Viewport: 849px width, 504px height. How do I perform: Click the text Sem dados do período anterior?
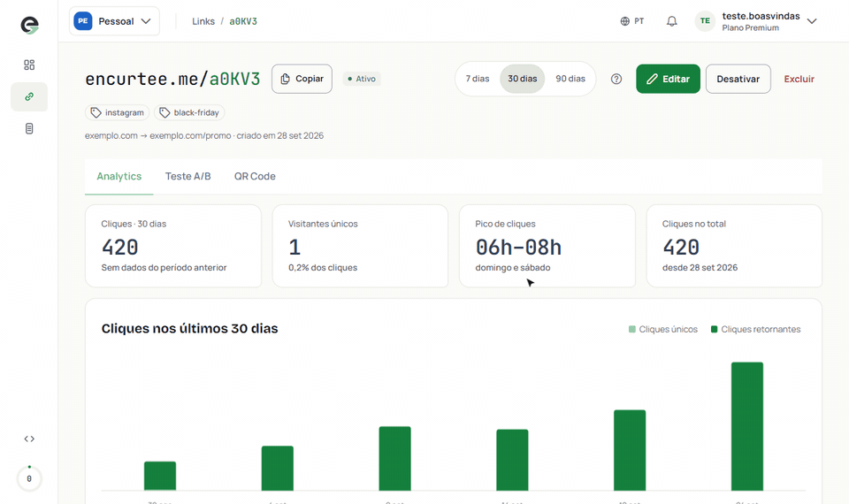164,267
